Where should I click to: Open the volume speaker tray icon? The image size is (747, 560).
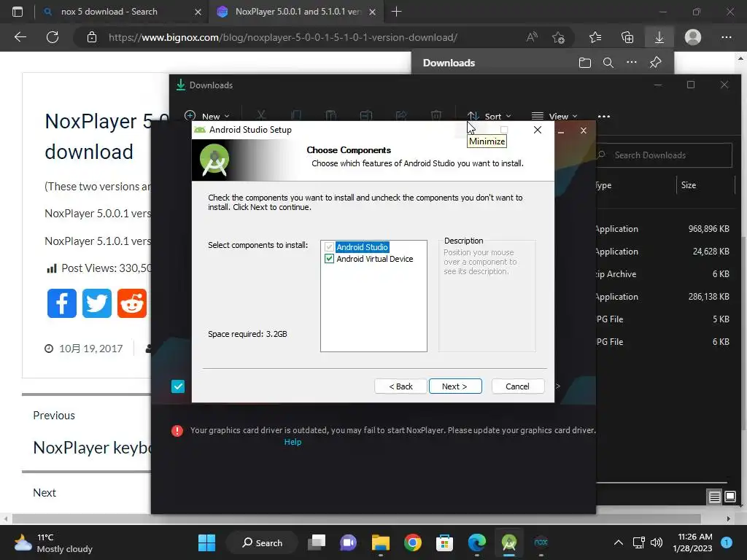(657, 542)
